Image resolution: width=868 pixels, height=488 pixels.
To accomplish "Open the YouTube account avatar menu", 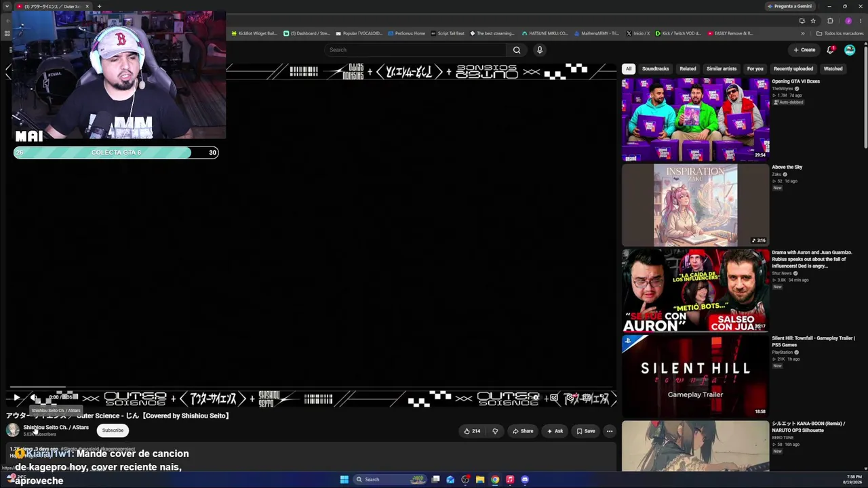I will click(x=850, y=49).
